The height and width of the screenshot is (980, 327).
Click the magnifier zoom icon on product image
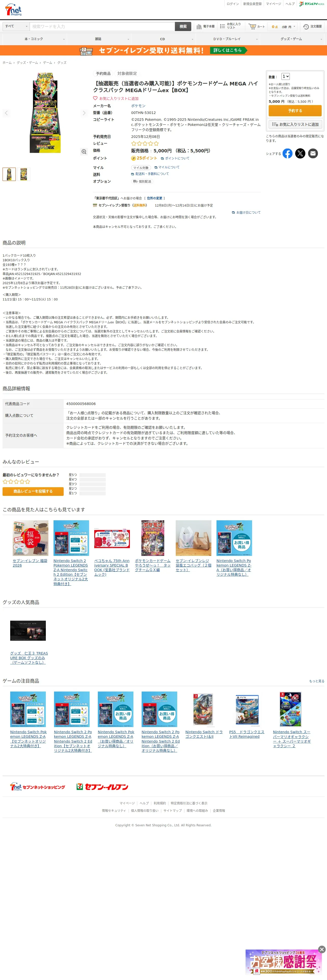pos(84,151)
